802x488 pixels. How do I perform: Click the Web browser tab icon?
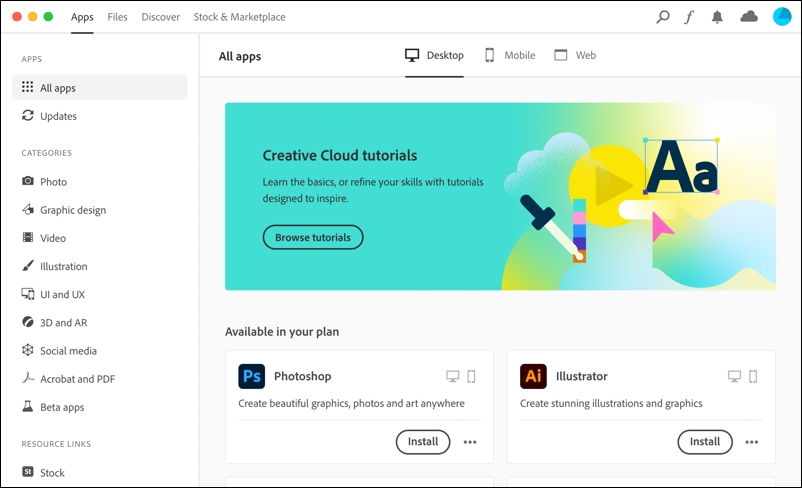click(561, 55)
